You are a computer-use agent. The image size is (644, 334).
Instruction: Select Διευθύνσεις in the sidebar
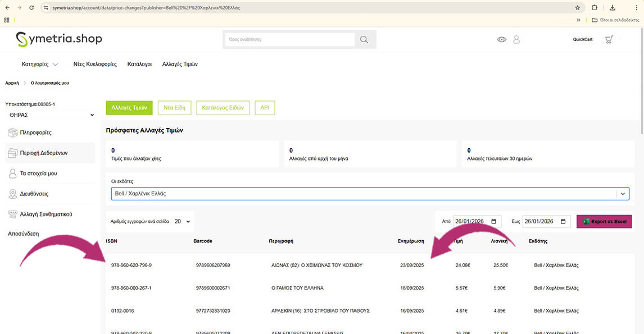(34, 194)
